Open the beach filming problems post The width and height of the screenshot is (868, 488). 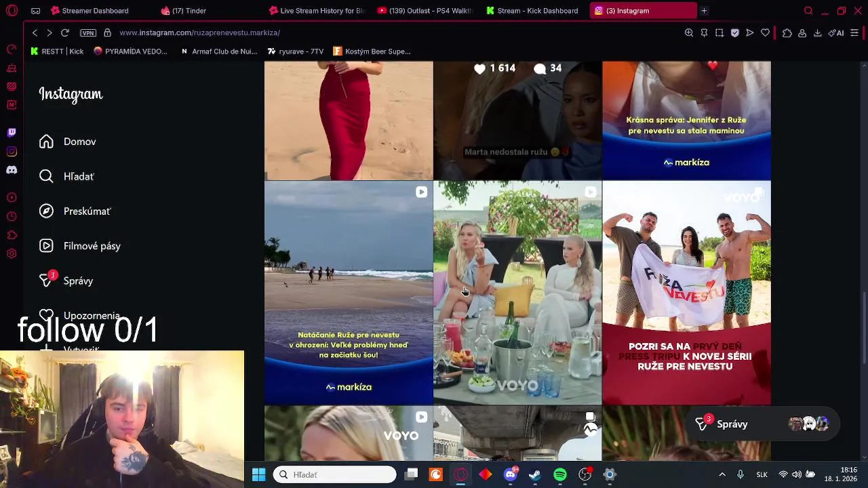click(x=349, y=293)
